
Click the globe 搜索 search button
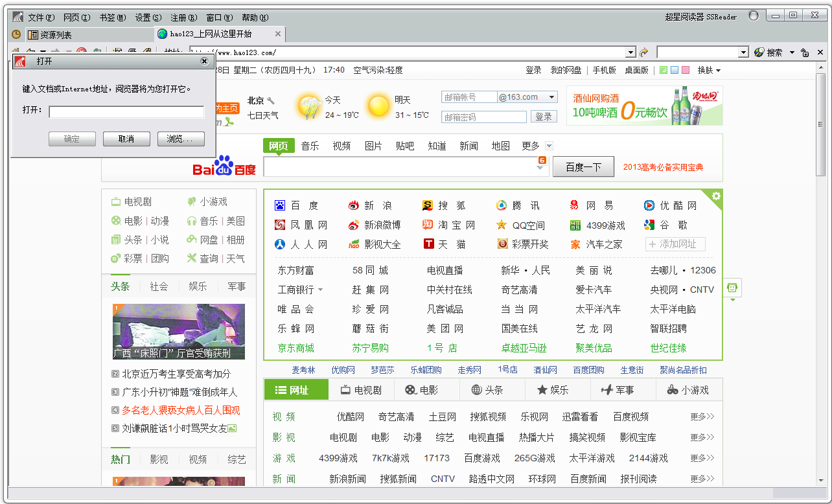pos(768,52)
